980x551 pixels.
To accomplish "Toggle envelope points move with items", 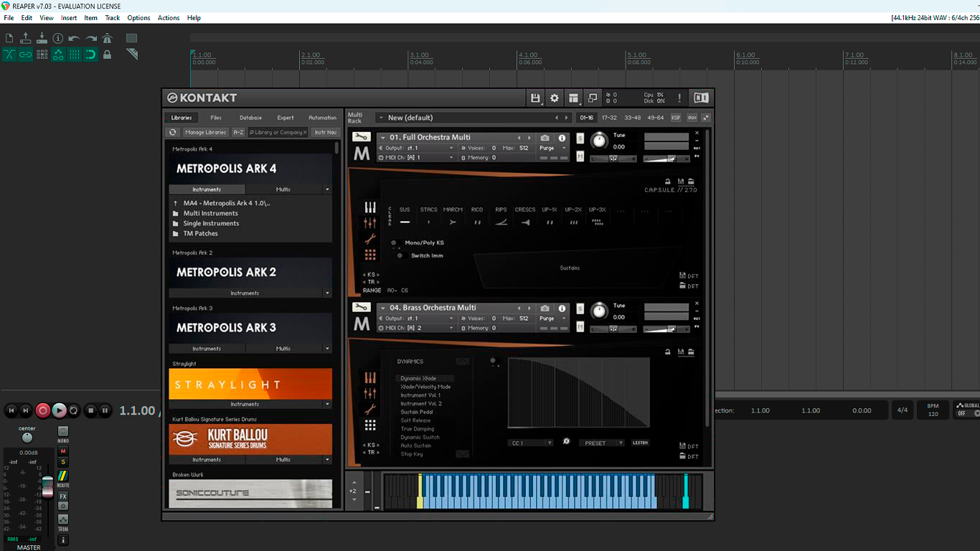I will (x=58, y=55).
